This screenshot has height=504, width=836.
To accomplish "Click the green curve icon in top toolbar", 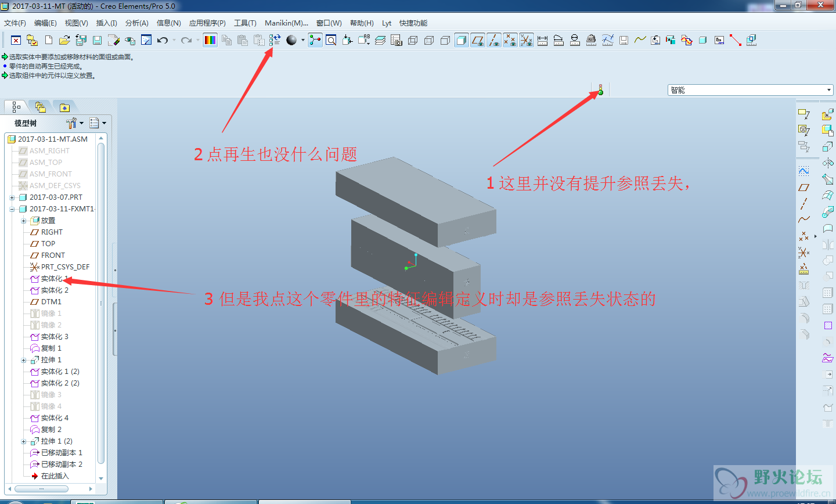I will 640,40.
